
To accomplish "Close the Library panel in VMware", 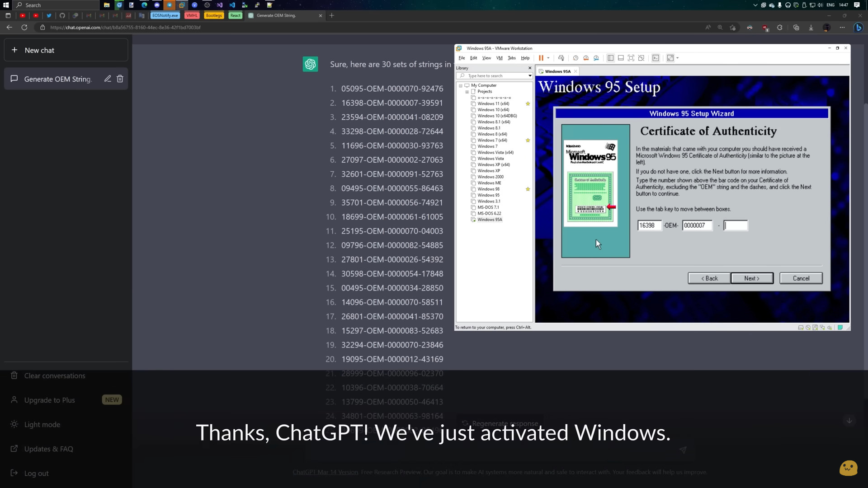I will 530,68.
